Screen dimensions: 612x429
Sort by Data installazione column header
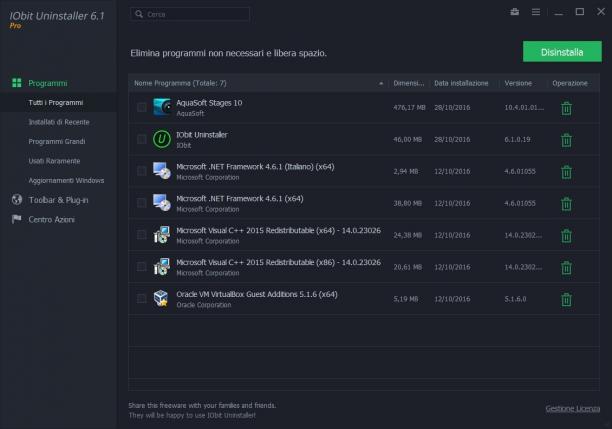[461, 83]
